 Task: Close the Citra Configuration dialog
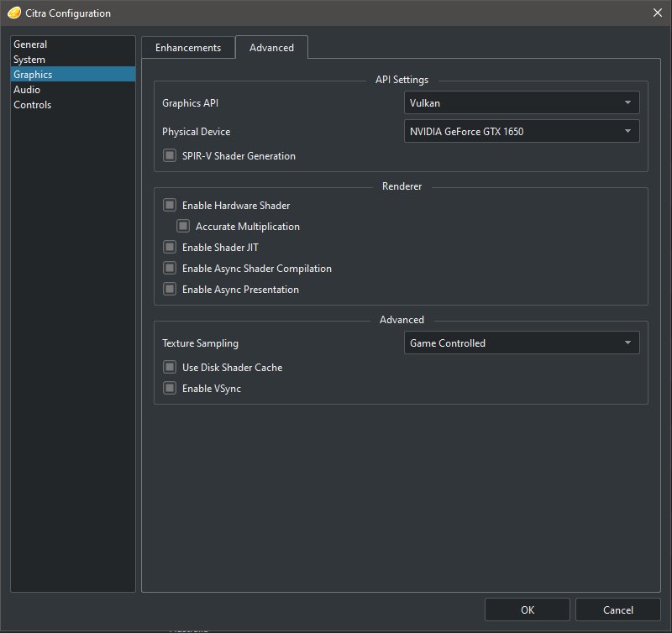[658, 13]
